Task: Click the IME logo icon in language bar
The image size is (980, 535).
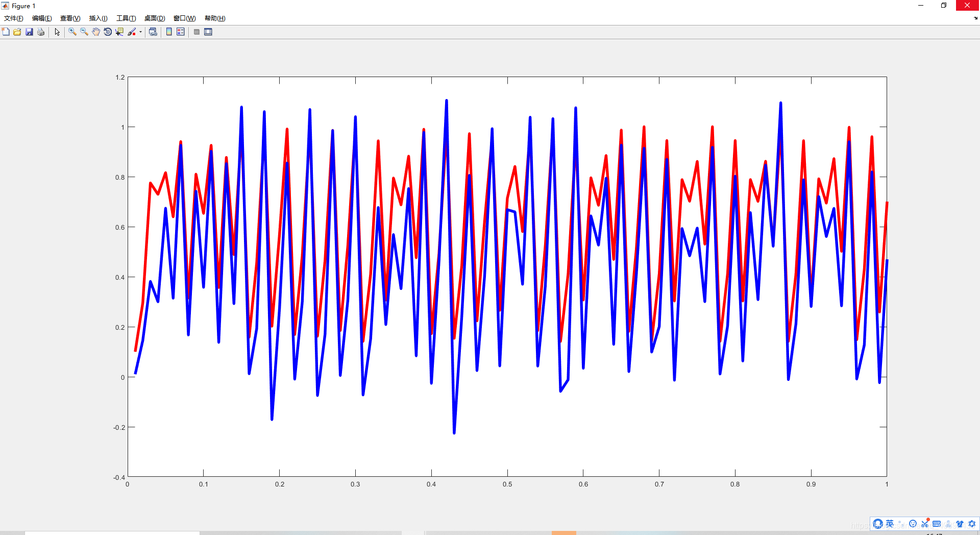Action: pos(878,524)
